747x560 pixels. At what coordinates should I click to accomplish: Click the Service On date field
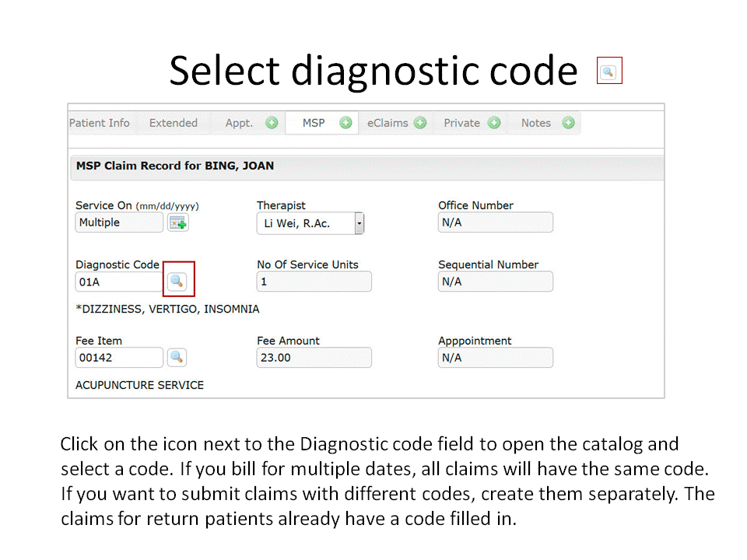(x=119, y=222)
